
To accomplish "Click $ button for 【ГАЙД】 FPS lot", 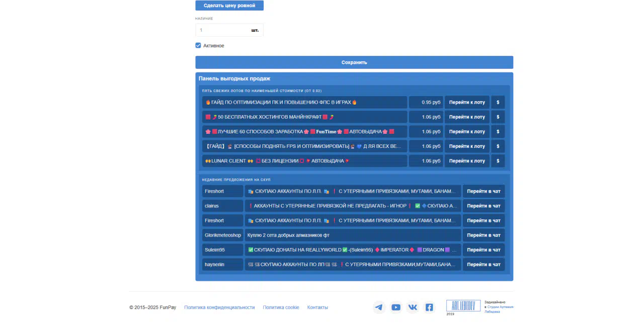I will 498,146.
